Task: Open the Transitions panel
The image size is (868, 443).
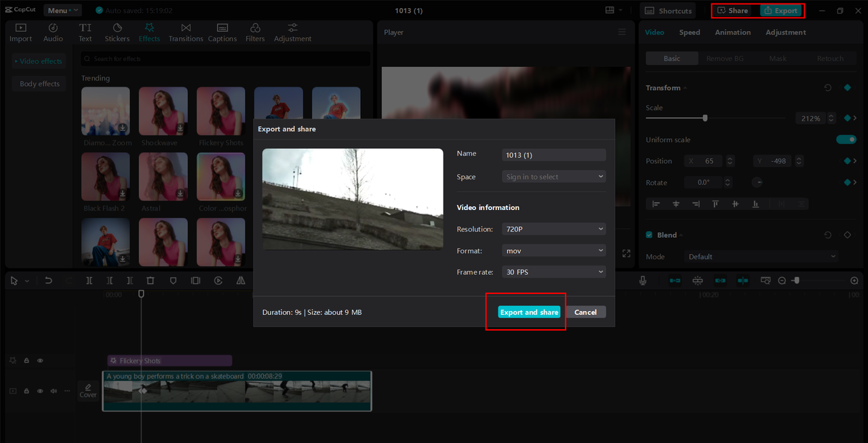Action: (186, 33)
